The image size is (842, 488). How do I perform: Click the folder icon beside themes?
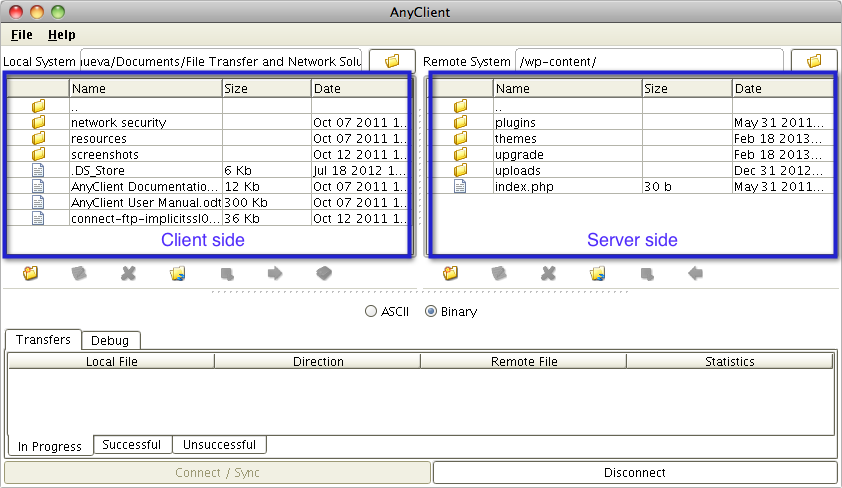coord(460,138)
